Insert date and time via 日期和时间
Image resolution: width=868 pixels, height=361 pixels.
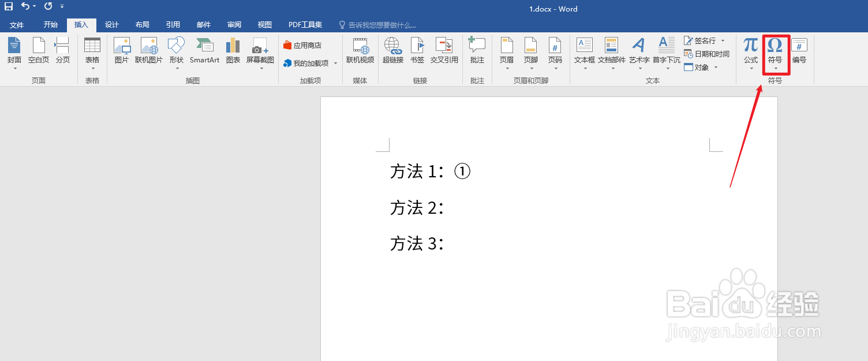pyautogui.click(x=708, y=54)
